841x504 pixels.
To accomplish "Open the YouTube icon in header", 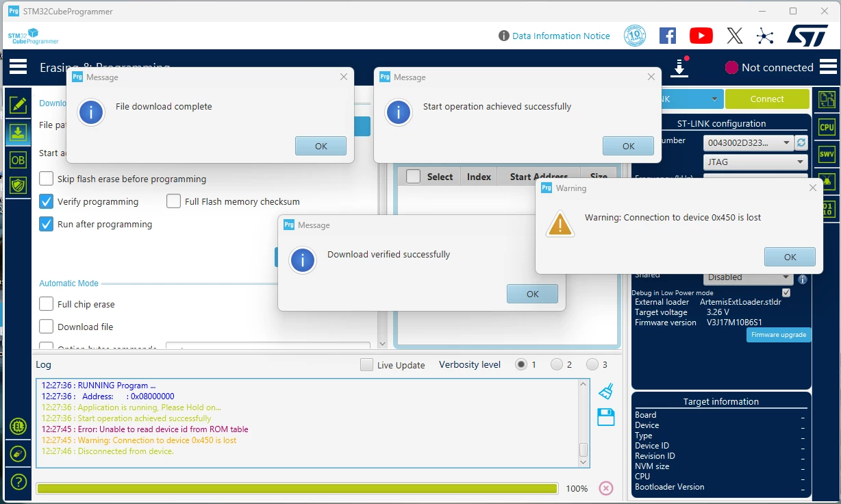I will click(x=701, y=36).
